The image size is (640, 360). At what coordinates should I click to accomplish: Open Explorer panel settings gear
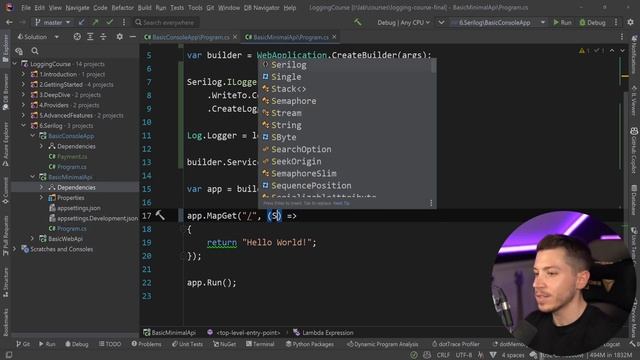[x=120, y=37]
